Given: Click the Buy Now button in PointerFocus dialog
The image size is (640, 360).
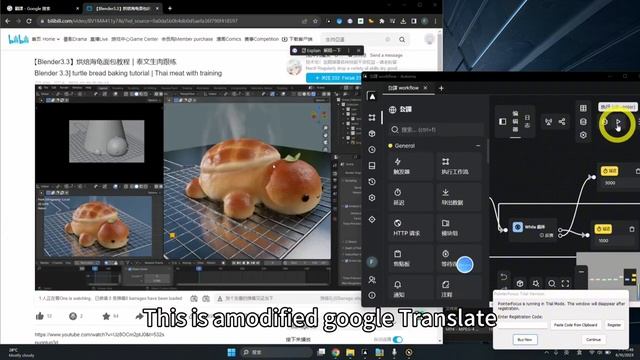Looking at the screenshot, I should tap(525, 340).
